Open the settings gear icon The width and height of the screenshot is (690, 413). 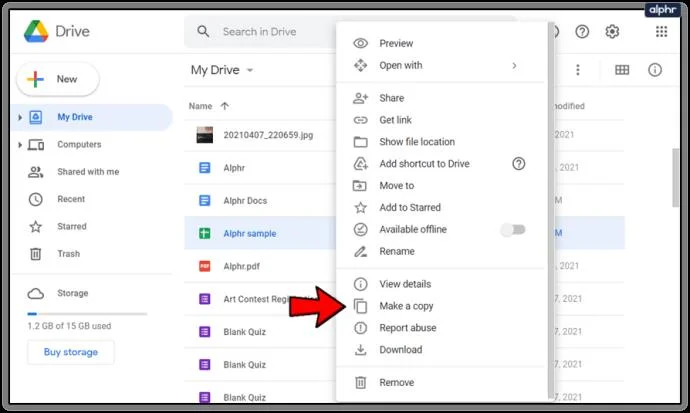click(612, 32)
